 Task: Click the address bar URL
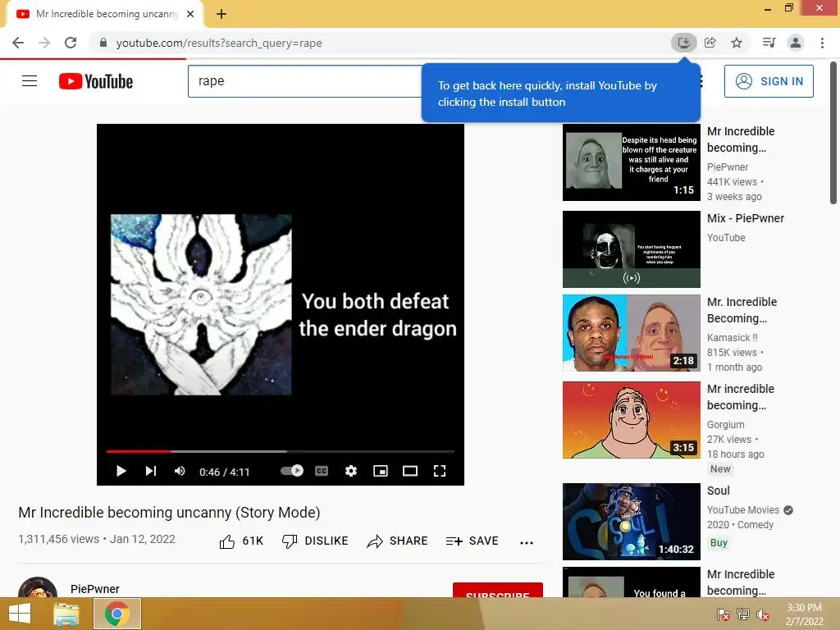point(219,43)
